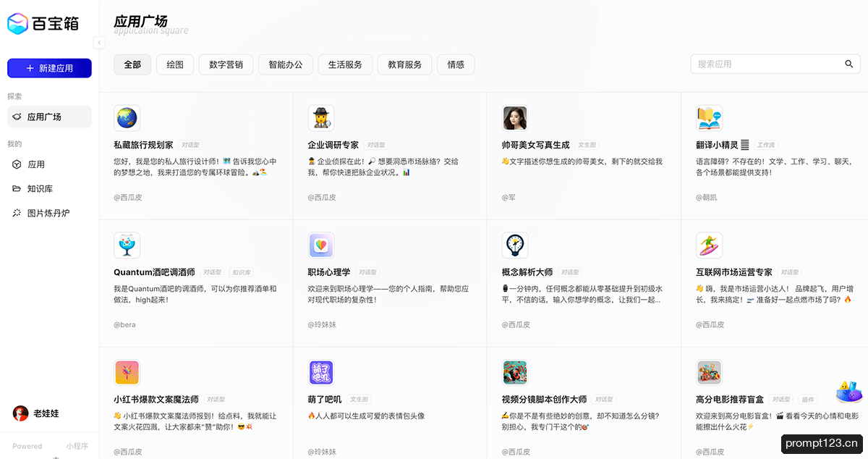This screenshot has height=459, width=868.
Task: Click the 老娃娃 user avatar
Action: click(21, 413)
